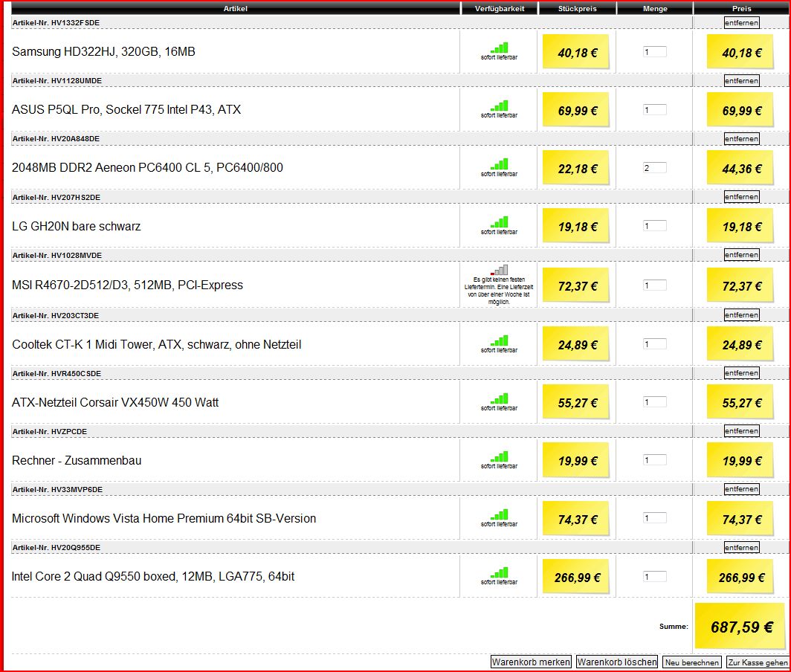Remove article HV33MVP6DE with entfernen button

point(742,489)
